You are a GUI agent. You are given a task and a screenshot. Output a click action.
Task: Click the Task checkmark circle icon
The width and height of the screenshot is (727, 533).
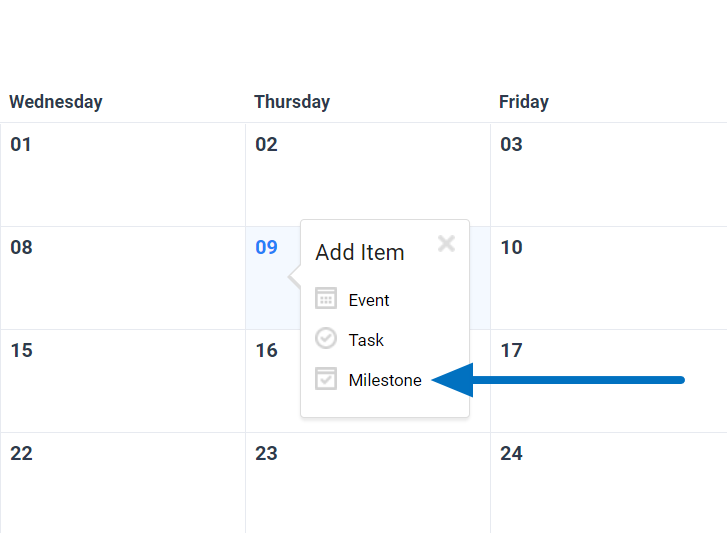[x=326, y=339]
